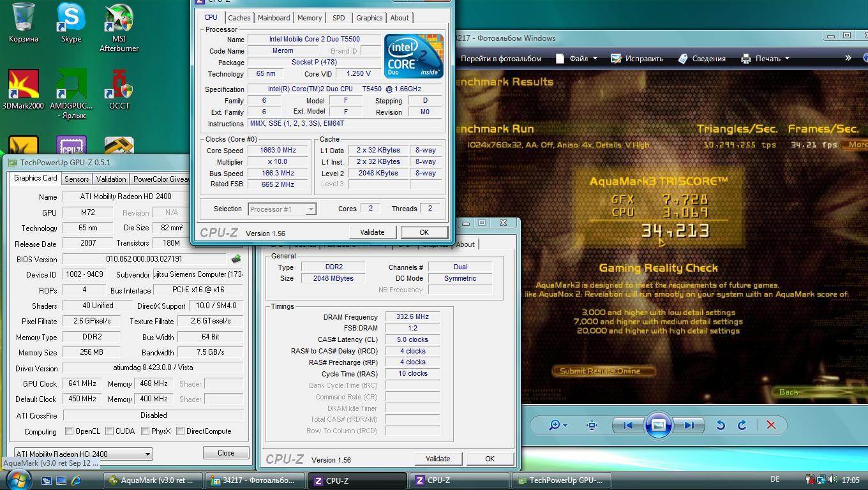
Task: Switch to the Memory tab in front CPU-Z
Action: click(310, 18)
